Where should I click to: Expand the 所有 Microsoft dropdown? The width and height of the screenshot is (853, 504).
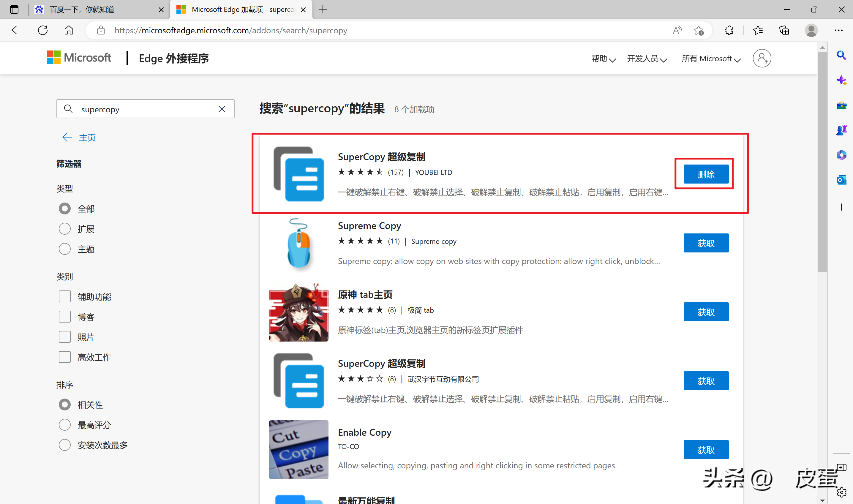click(711, 59)
